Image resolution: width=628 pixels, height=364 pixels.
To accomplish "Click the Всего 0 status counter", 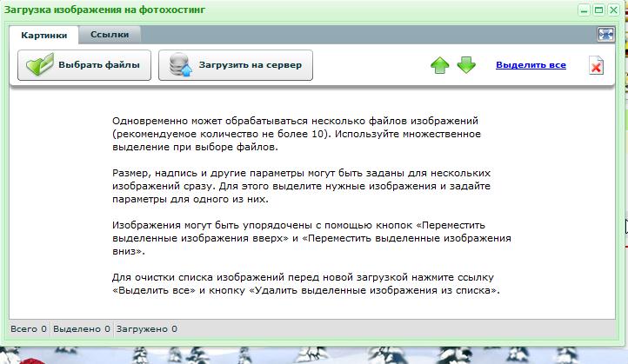I will point(28,329).
